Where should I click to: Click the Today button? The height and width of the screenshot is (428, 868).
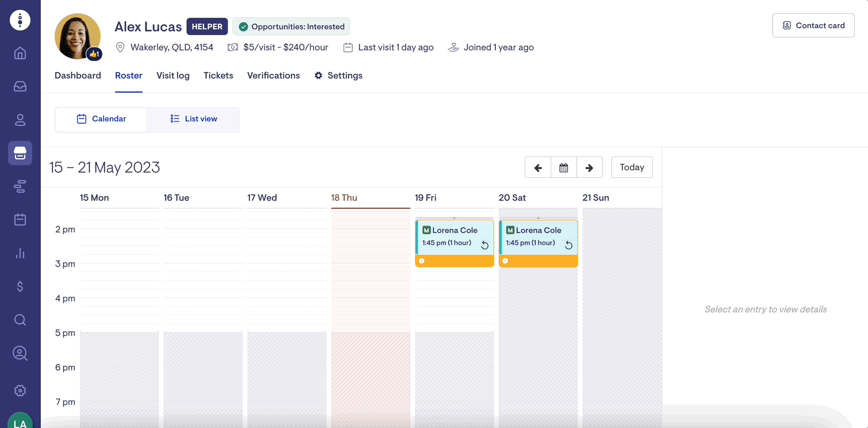[x=632, y=167]
